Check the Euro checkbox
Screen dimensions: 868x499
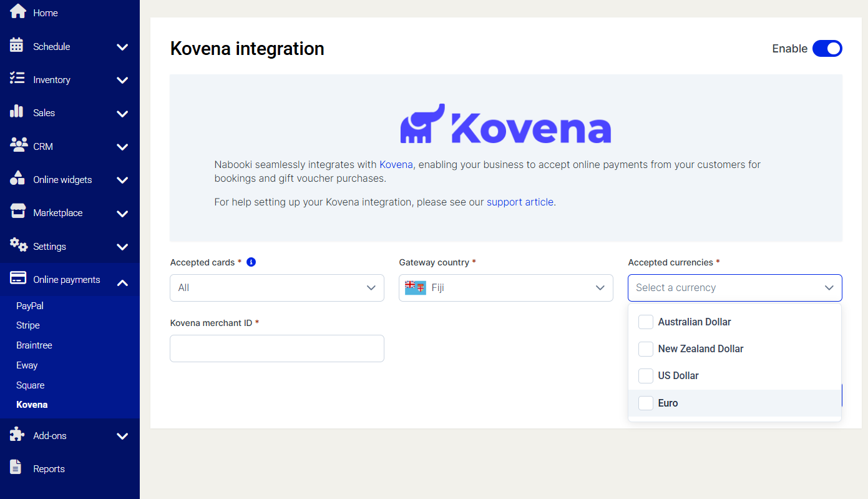[x=646, y=403]
